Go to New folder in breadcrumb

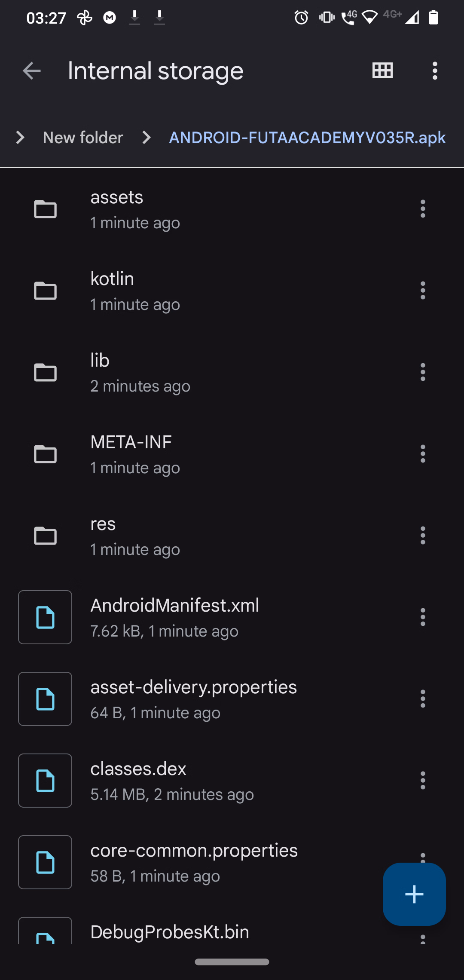(83, 138)
